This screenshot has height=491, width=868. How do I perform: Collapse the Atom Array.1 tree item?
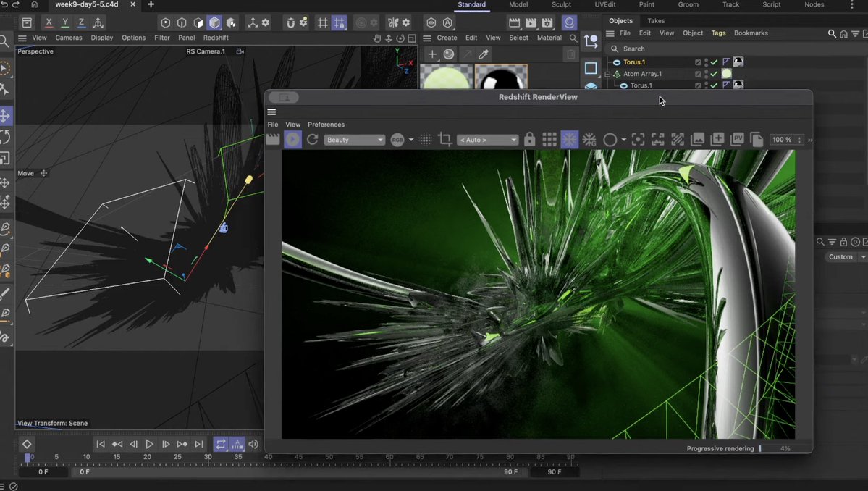click(x=608, y=74)
